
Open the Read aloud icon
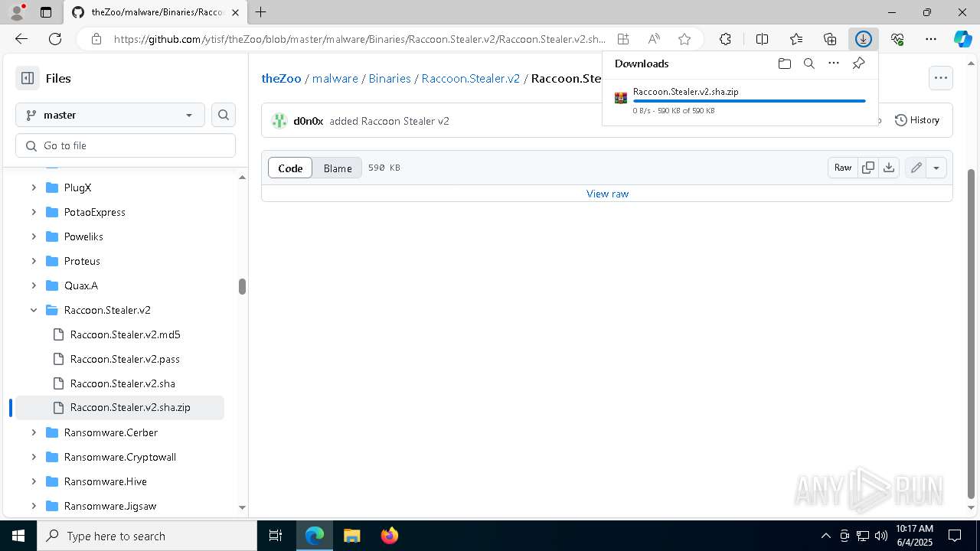coord(654,39)
